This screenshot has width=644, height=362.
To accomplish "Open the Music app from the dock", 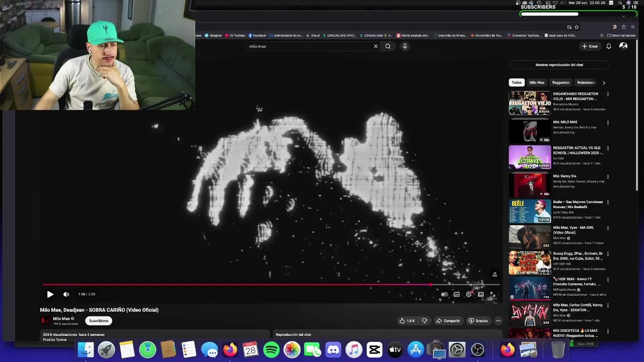I will coord(354,349).
